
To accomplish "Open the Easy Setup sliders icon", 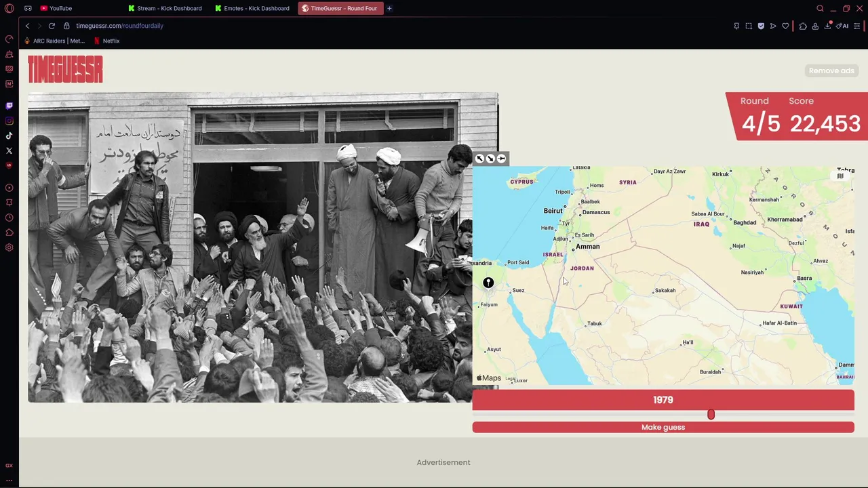I will 857,26.
